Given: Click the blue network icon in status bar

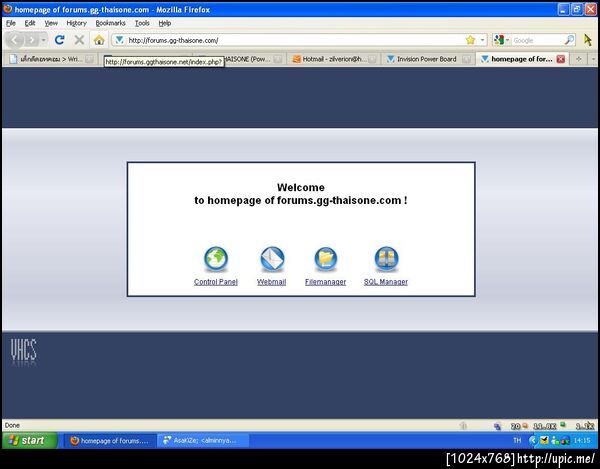Looking at the screenshot, I should coord(497,426).
